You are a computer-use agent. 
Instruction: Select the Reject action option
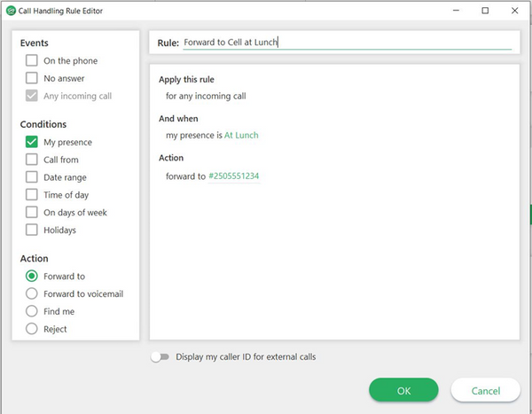pos(32,329)
